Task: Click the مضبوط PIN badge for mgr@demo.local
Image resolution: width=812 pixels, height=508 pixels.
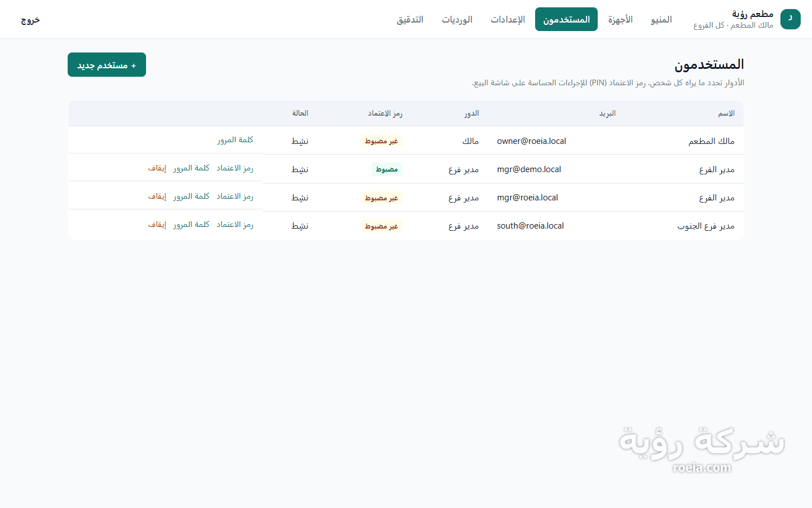Action: click(x=387, y=169)
